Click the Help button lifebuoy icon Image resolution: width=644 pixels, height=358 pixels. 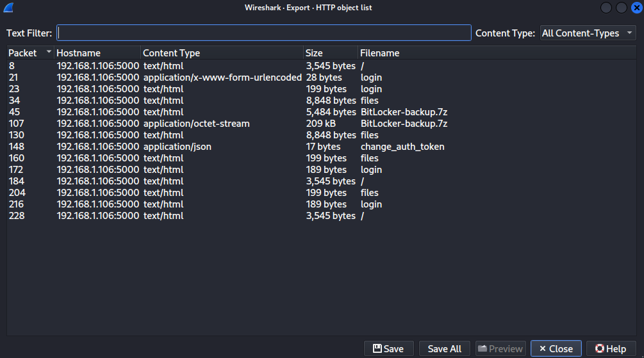(x=600, y=348)
